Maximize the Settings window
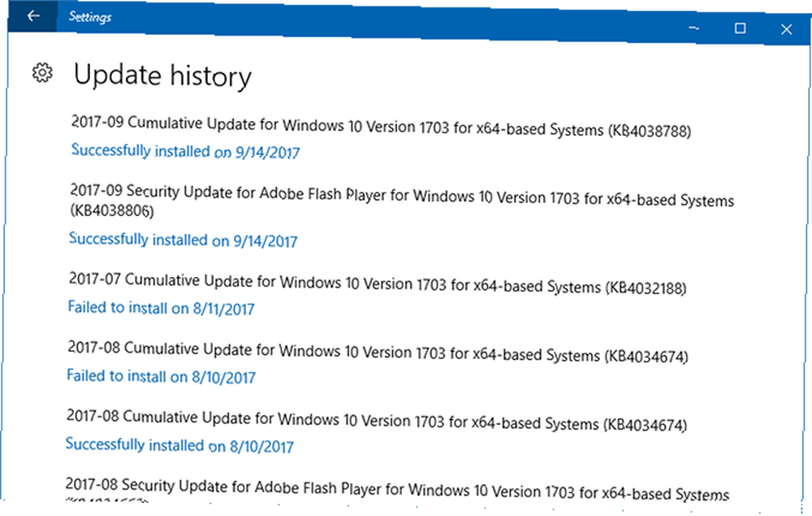Screen dimensions: 812x516 (x=740, y=28)
